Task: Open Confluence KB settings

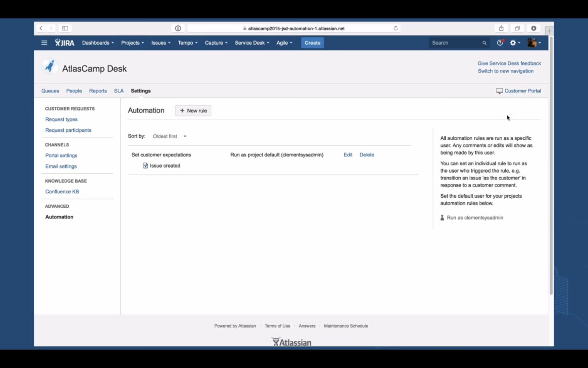Action: tap(62, 192)
